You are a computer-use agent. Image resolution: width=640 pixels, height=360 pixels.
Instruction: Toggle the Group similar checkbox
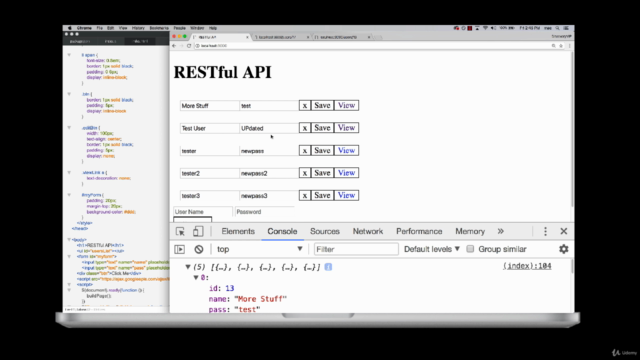click(470, 249)
